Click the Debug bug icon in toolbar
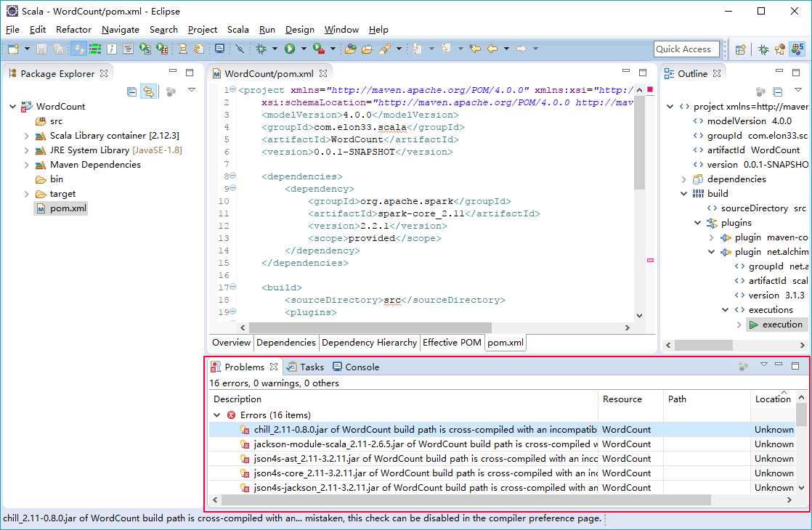Screen dimensions: 812x530 click(x=261, y=49)
